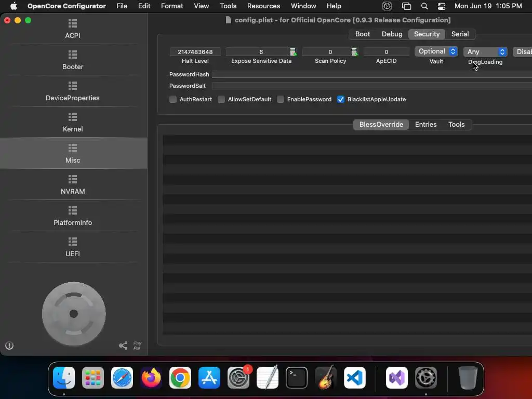This screenshot has height=399, width=532.
Task: Enable the AuthRestart checkbox
Action: pos(173,99)
